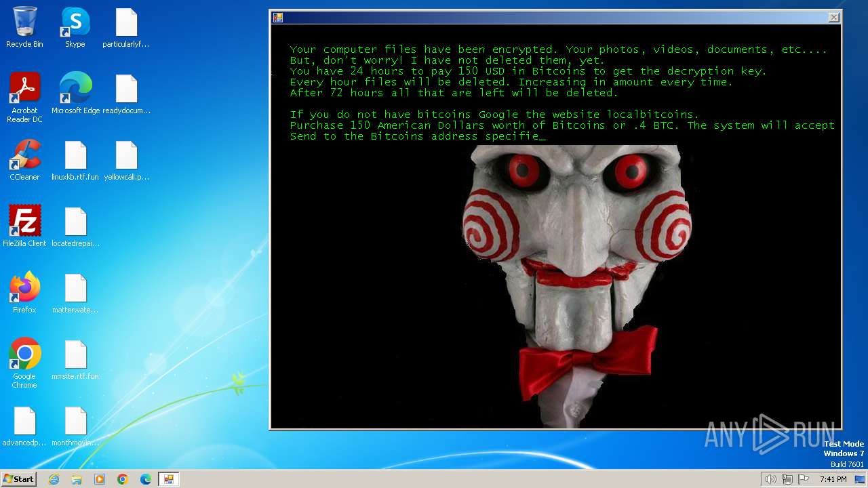Launch Skype from the desktop
Viewport: 868px width, 488px height.
(75, 28)
